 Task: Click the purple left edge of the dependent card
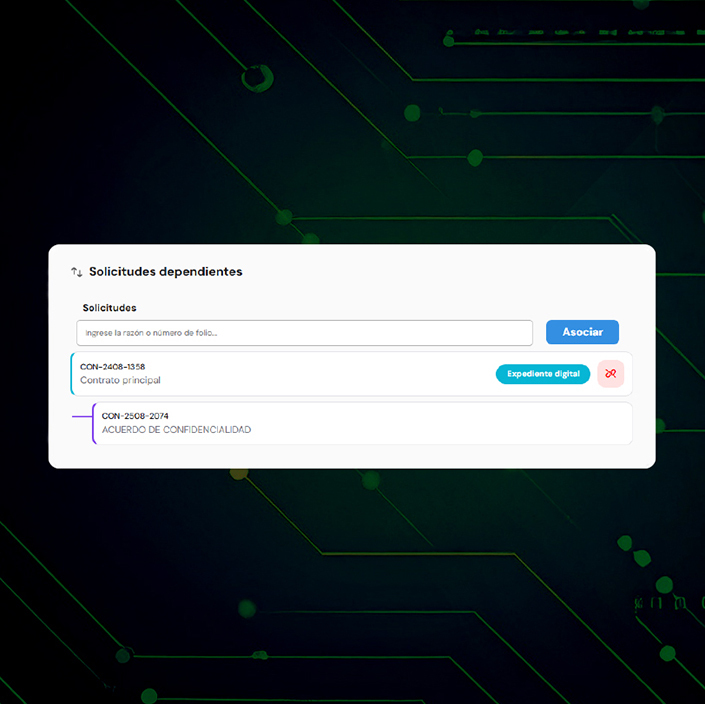(93, 423)
